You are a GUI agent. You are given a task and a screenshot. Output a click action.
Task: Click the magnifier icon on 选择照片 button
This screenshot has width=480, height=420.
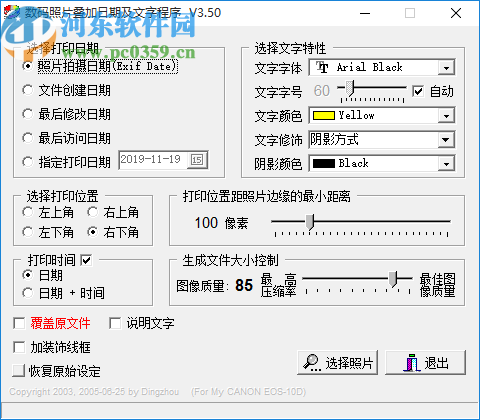pos(311,363)
